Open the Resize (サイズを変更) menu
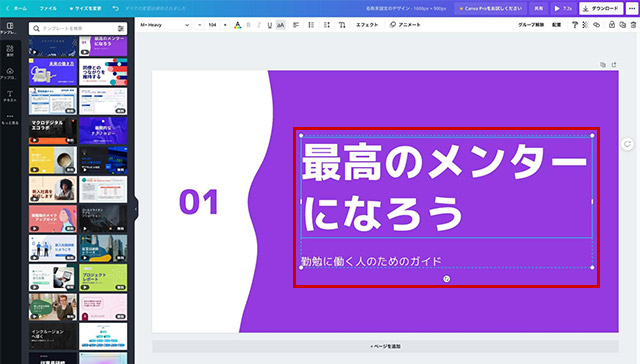 (x=85, y=8)
